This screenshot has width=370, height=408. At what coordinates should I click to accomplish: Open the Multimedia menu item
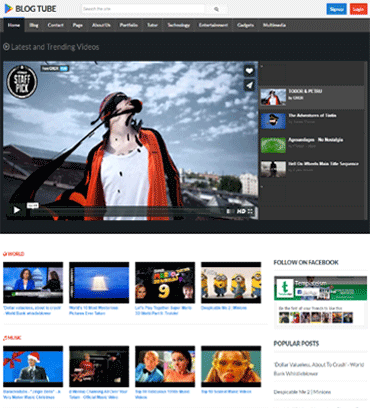point(274,25)
